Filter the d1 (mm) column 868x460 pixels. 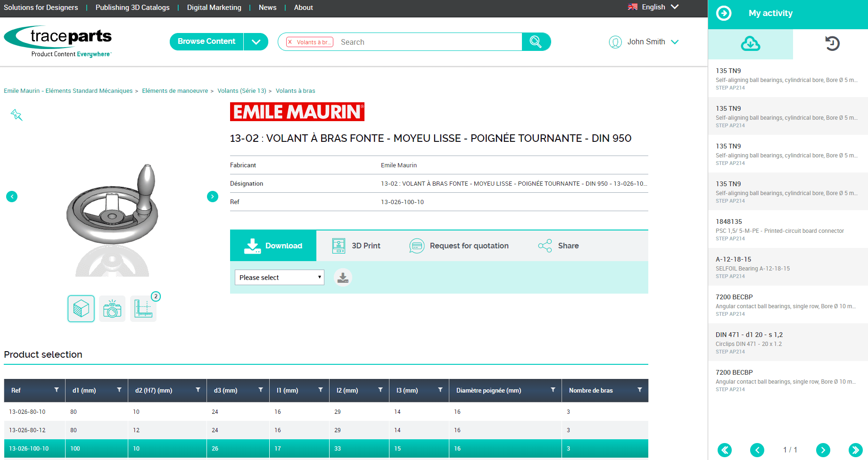pos(119,390)
